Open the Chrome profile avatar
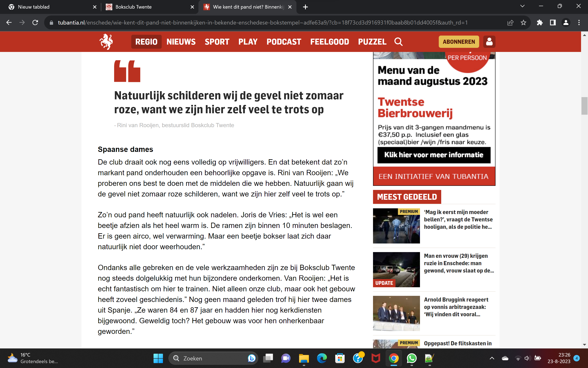Image resolution: width=588 pixels, height=368 pixels. point(566,23)
